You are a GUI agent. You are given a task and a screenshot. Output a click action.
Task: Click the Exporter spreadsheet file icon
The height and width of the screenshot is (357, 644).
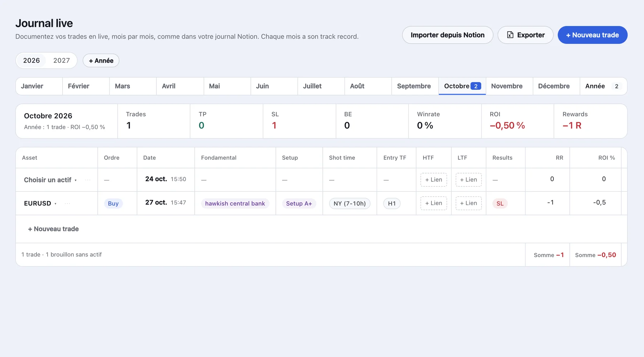pos(510,35)
